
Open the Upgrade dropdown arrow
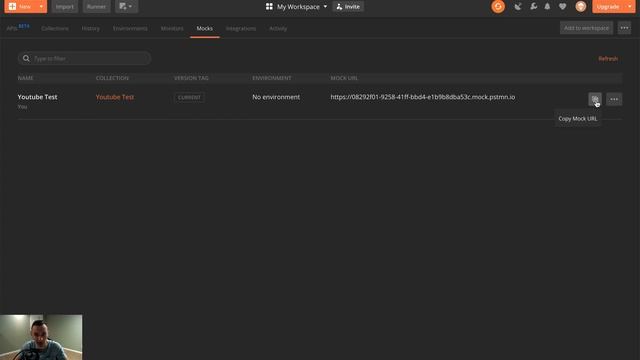coord(630,7)
